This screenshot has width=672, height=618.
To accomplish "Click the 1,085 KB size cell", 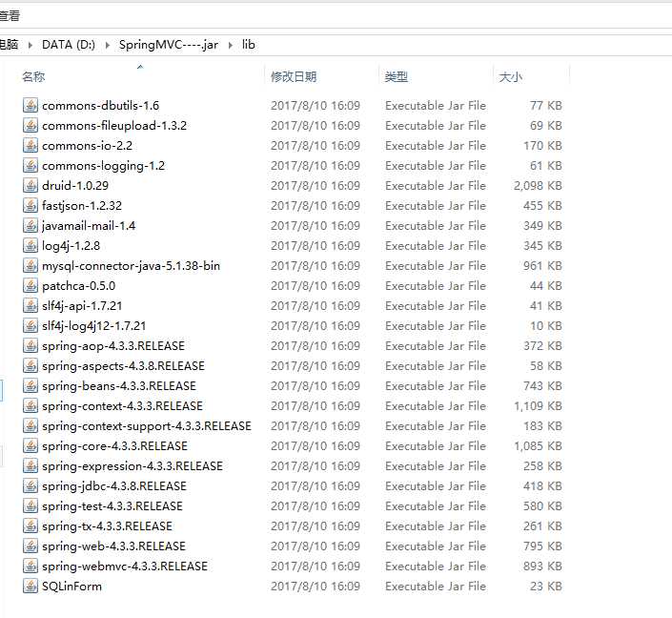I will tap(538, 446).
